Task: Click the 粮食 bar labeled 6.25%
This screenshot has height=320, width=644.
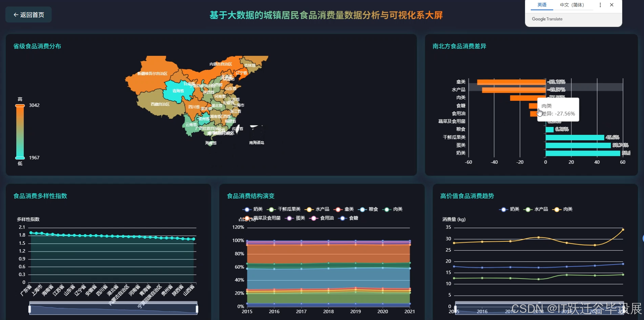Action: (x=550, y=129)
